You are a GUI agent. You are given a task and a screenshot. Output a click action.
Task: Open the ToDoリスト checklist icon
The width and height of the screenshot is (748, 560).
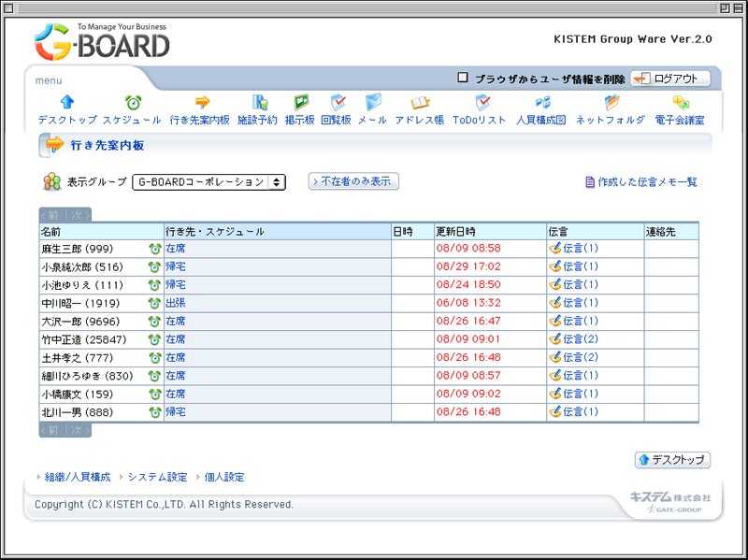point(482,102)
